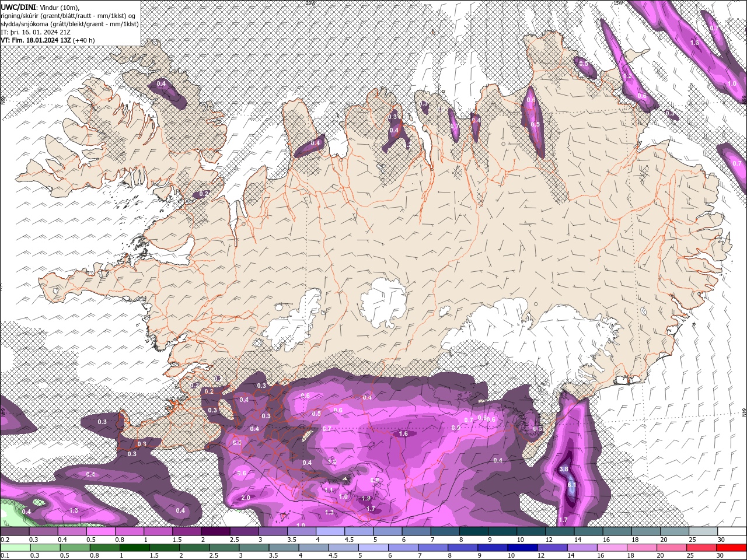This screenshot has width=747, height=560.
Task: Click the '14' label in the lower legend row
Action: pos(570,556)
